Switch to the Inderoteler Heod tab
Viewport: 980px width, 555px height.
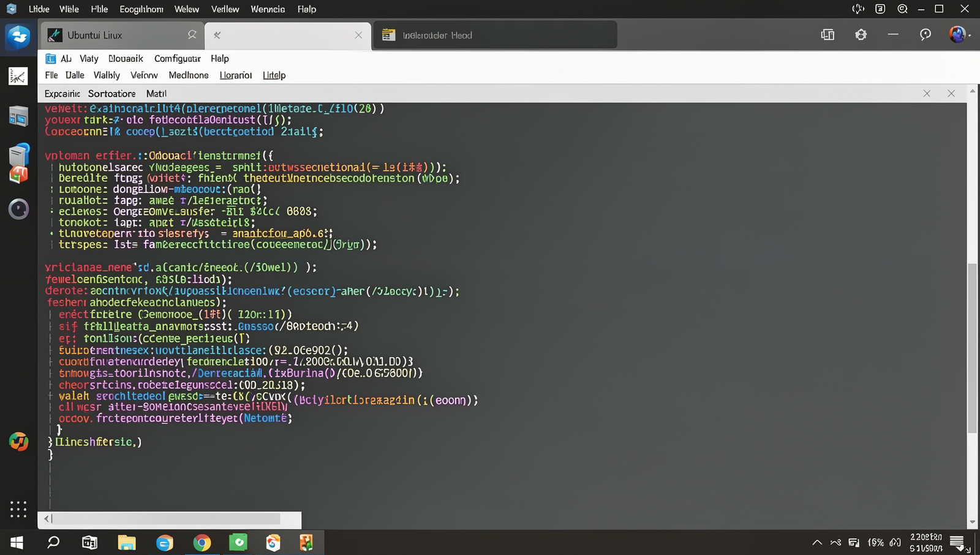click(495, 35)
